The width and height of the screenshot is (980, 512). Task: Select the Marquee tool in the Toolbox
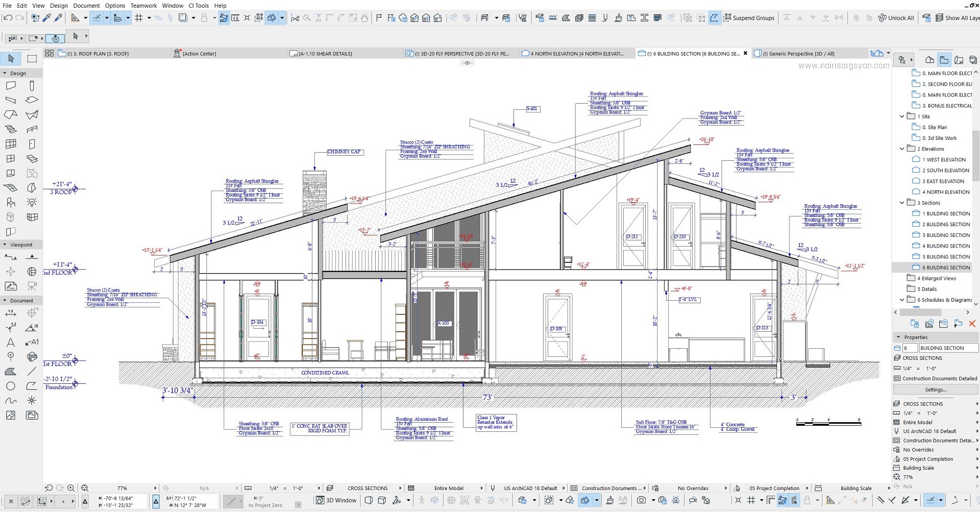(x=32, y=59)
